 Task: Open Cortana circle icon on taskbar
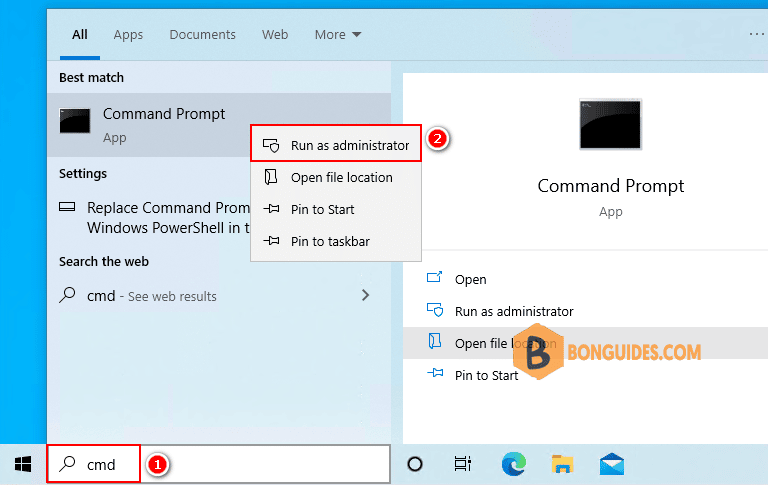tap(415, 464)
